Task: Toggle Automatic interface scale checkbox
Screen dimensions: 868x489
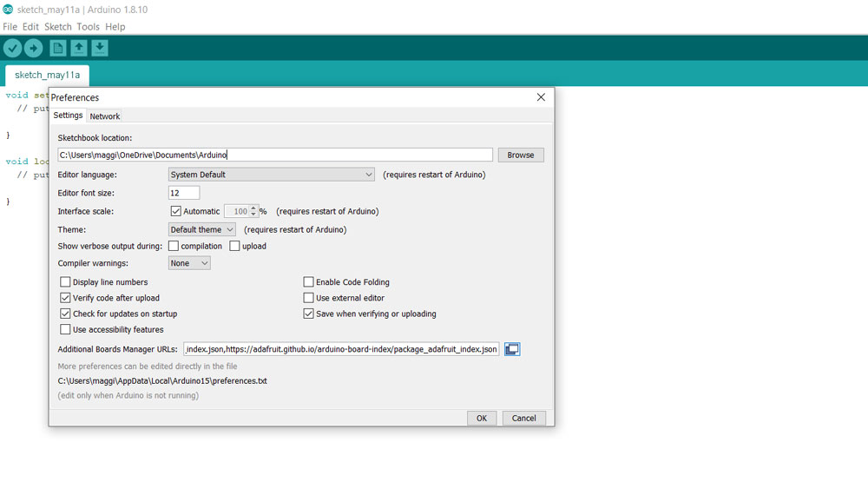Action: 175,211
